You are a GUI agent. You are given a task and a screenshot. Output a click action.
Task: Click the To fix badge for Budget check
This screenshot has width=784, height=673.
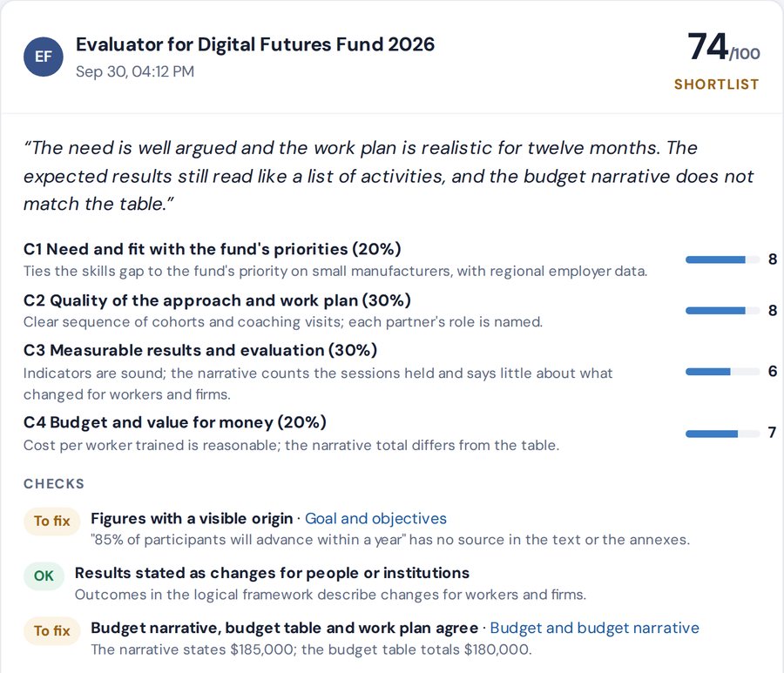pos(52,631)
